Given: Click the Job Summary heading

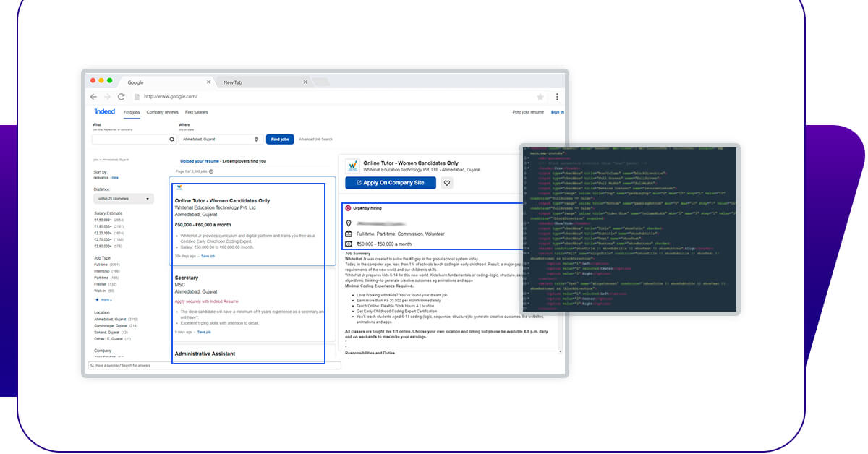Looking at the screenshot, I should tap(358, 254).
